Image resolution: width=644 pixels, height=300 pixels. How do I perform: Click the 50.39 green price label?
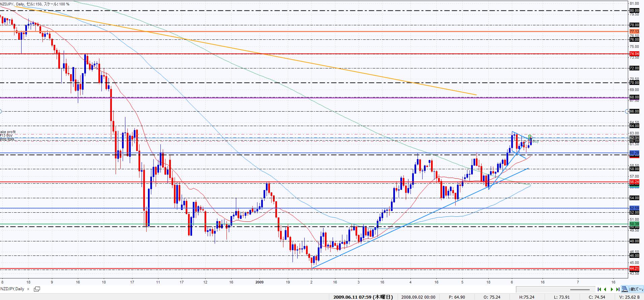point(634,224)
